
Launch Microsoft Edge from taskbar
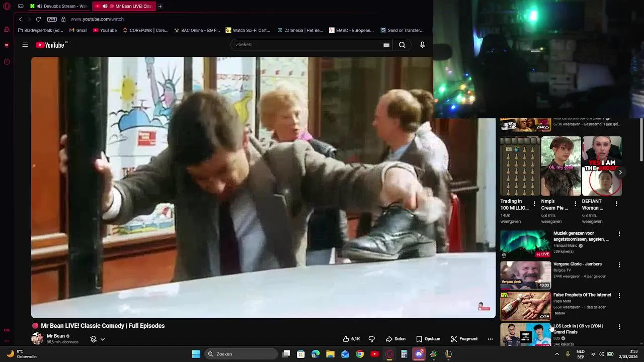[x=315, y=354]
